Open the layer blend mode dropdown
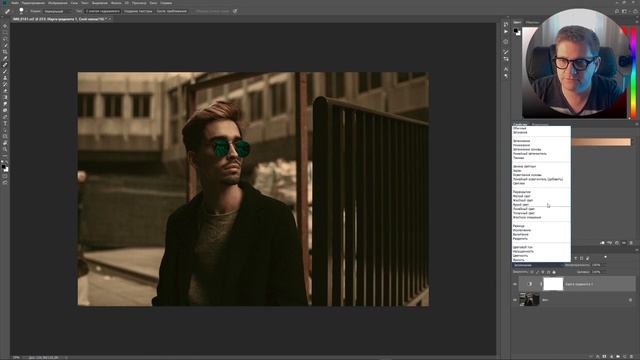This screenshot has width=640, height=360. click(x=538, y=265)
